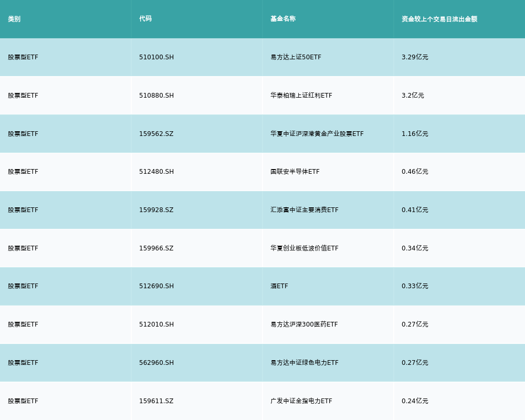
Task: Click fund name 酒ETF
Action: (279, 286)
